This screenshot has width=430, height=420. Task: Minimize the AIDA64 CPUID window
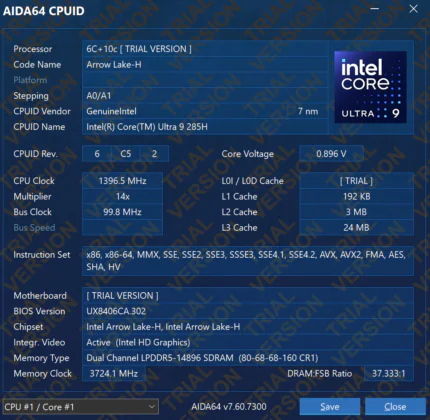click(375, 9)
